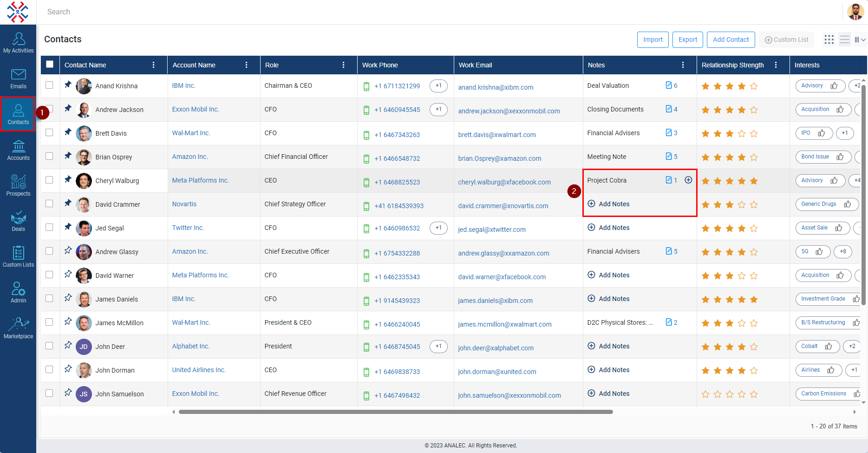Click the Add Contact button
The image size is (868, 453).
tap(731, 39)
